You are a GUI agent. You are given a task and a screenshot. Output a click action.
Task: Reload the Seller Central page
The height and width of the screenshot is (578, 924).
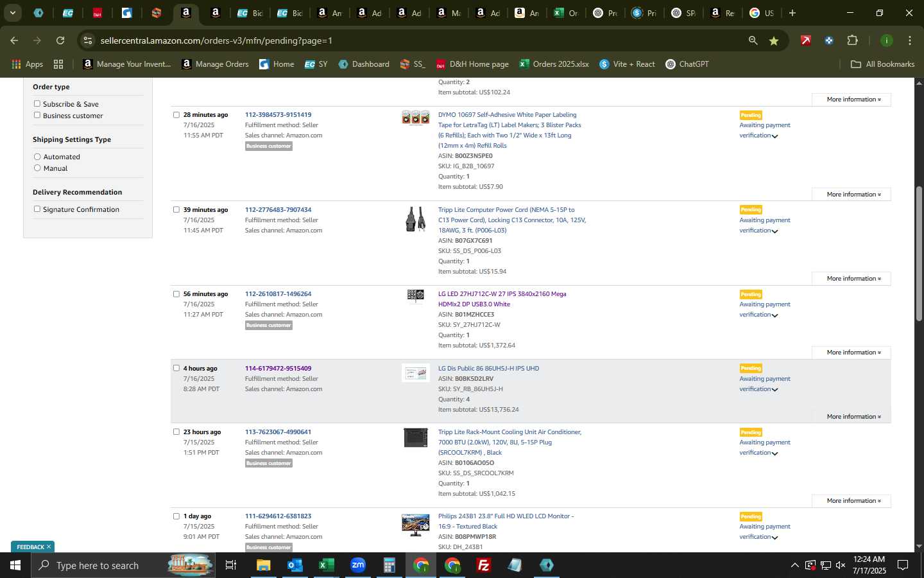tap(60, 40)
